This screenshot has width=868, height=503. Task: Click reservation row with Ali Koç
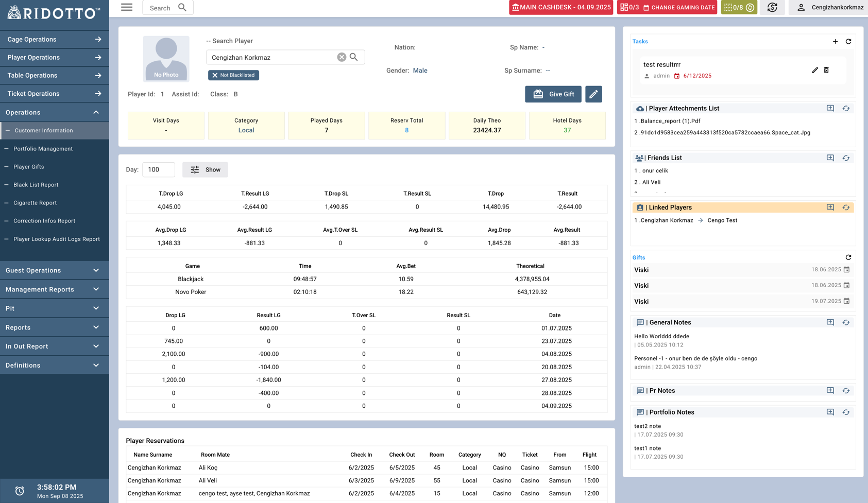[366, 468]
